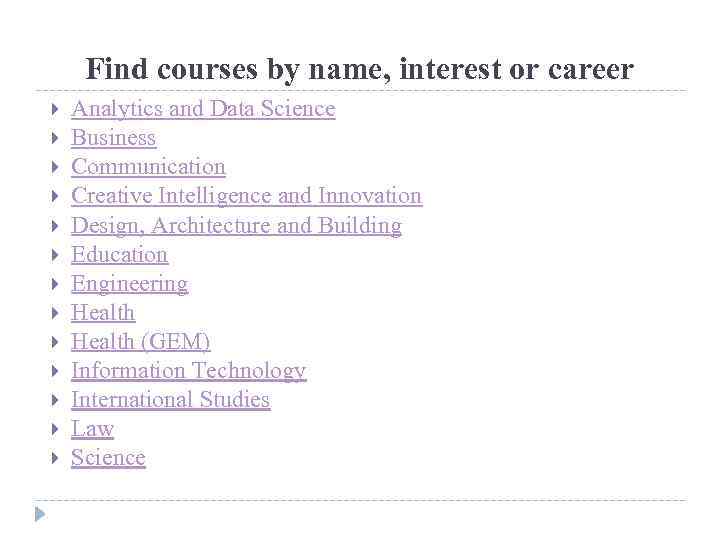
Task: Go to the Education link
Action: (119, 254)
